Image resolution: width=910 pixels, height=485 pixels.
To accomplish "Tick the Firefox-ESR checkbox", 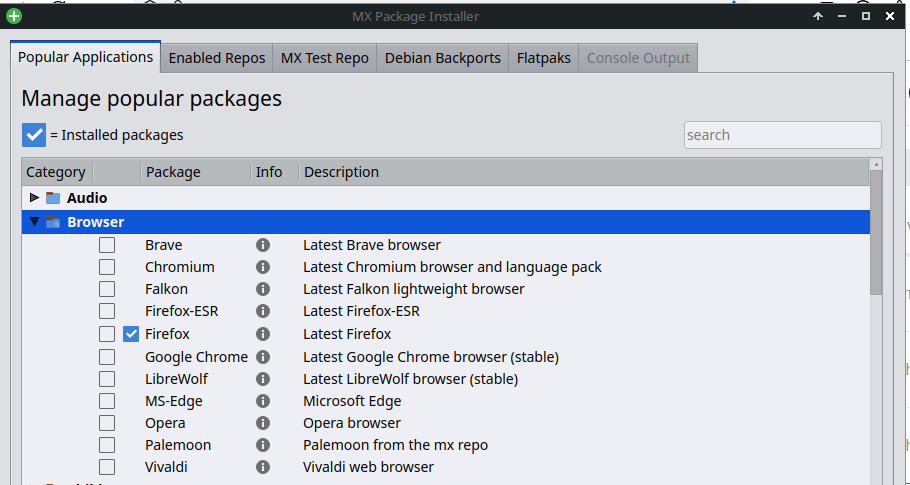I will (x=107, y=311).
